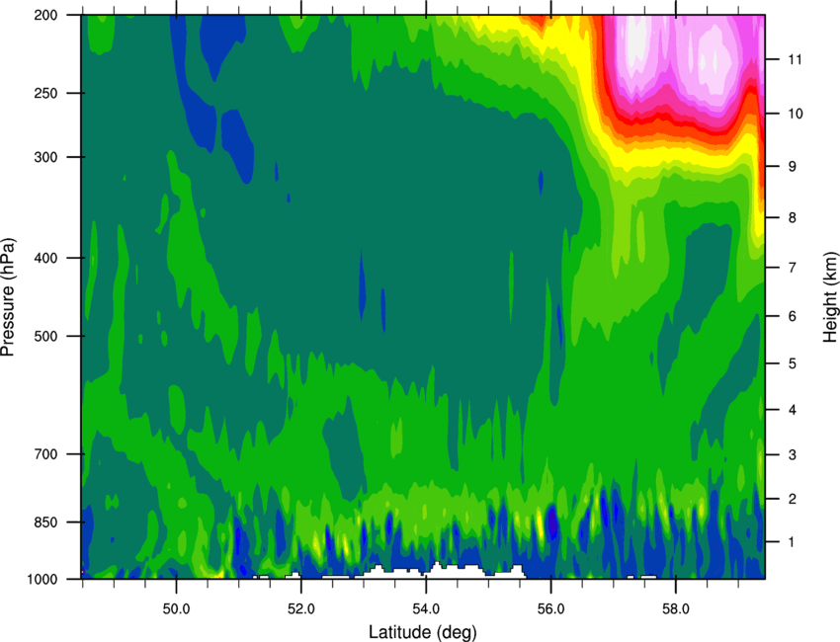This screenshot has height=642, width=840.
Task: Pick the 6 km height label
Action: pos(793,316)
